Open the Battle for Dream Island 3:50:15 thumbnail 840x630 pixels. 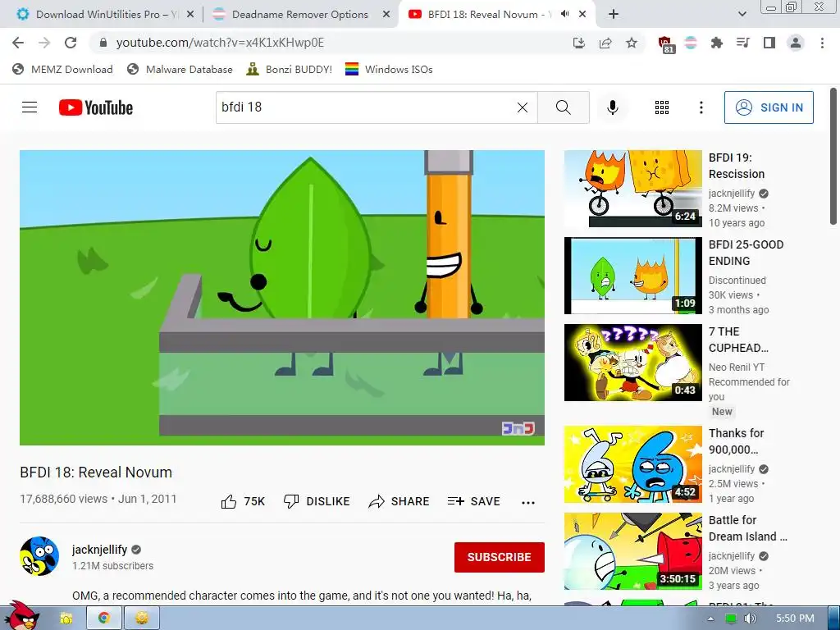pyautogui.click(x=632, y=551)
